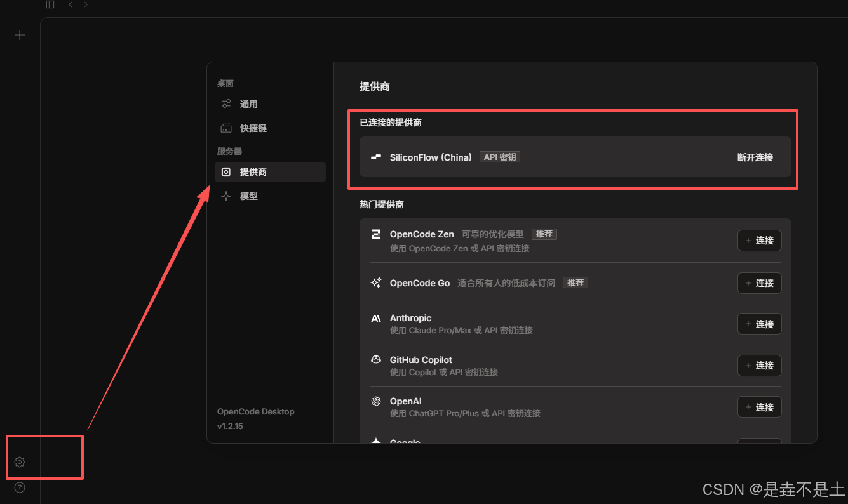Go back with left arrow
This screenshot has height=504, width=848.
pyautogui.click(x=70, y=4)
